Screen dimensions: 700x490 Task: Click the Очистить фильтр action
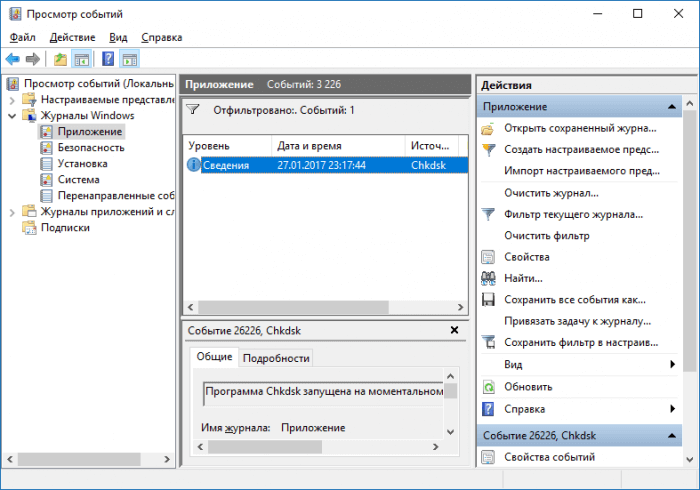(x=546, y=236)
